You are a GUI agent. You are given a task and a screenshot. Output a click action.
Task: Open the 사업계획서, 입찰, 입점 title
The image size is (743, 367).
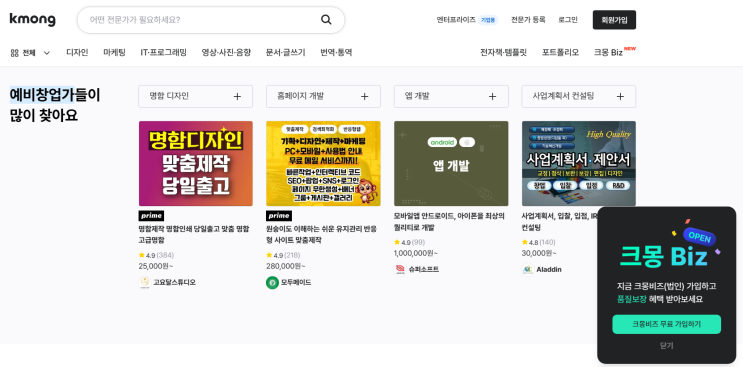click(558, 222)
